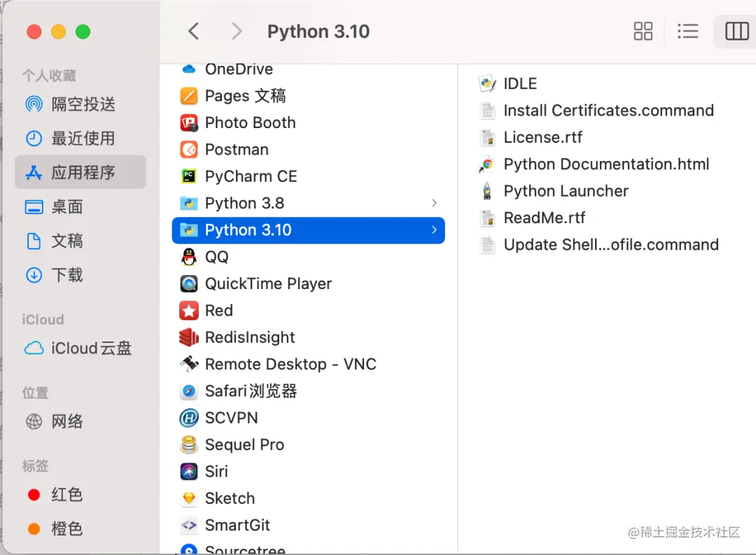Switch to column view
This screenshot has width=756, height=555.
[x=736, y=31]
